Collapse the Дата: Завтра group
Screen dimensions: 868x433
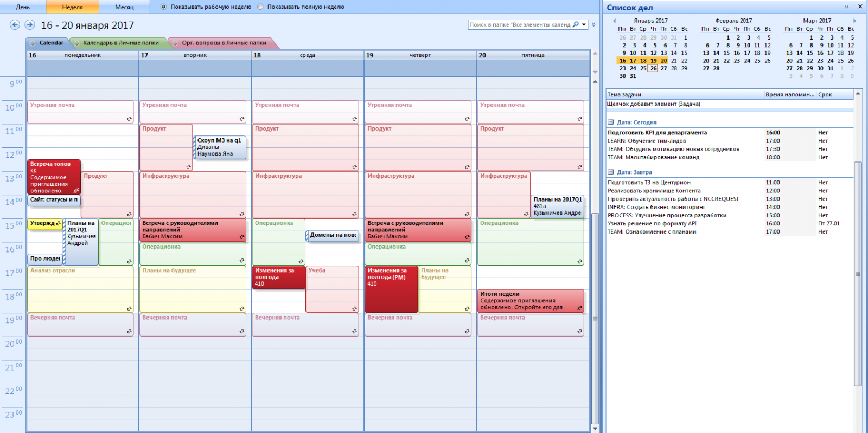click(611, 172)
